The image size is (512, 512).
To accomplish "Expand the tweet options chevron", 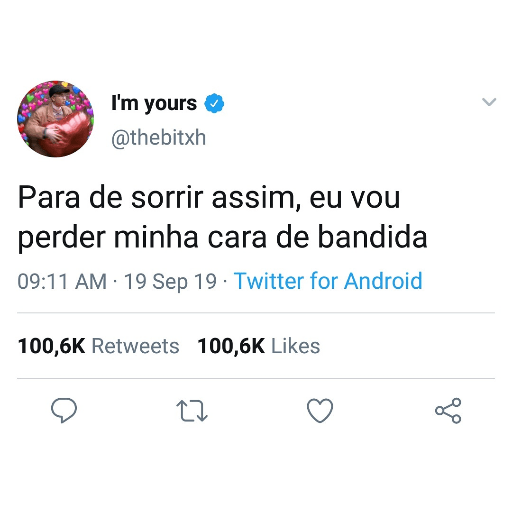I will point(489,101).
